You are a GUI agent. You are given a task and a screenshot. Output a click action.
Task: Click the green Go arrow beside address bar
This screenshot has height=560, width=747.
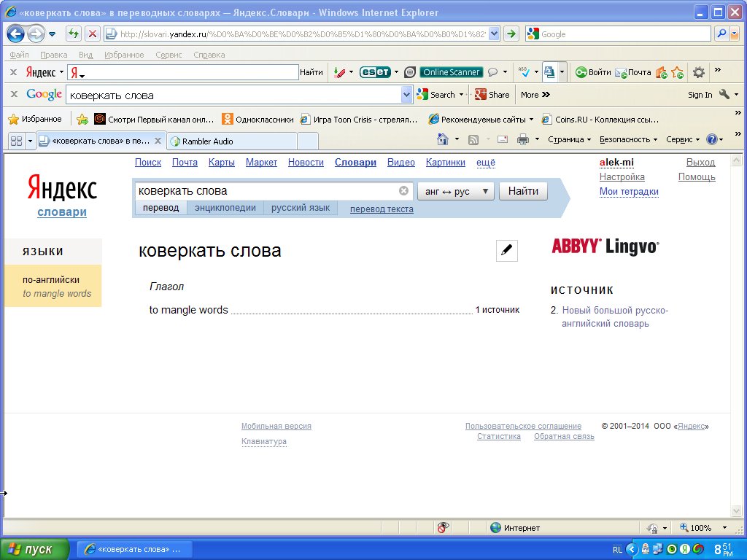511,34
